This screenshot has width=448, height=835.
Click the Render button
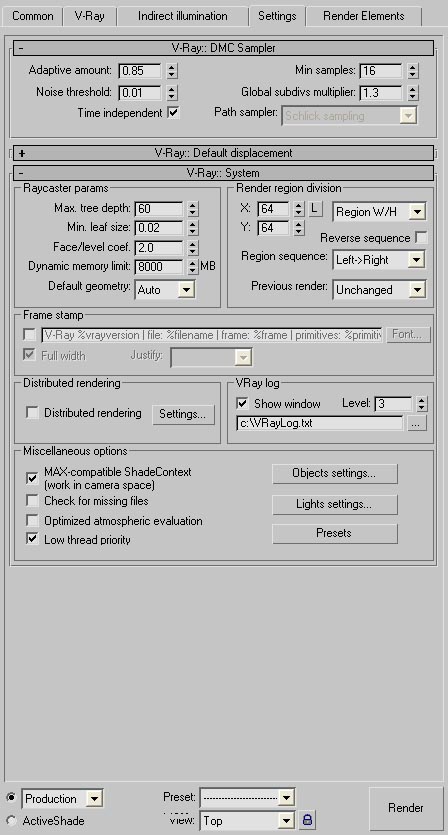[406, 808]
